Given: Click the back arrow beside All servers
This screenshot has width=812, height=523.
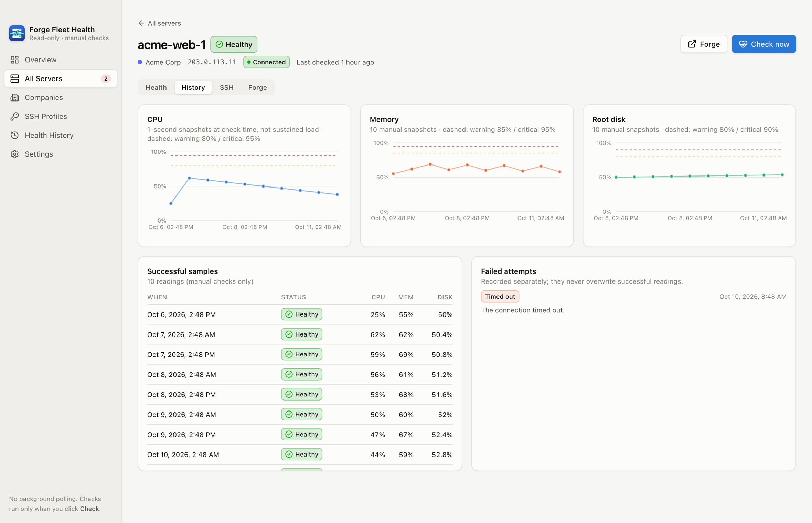Looking at the screenshot, I should [141, 23].
